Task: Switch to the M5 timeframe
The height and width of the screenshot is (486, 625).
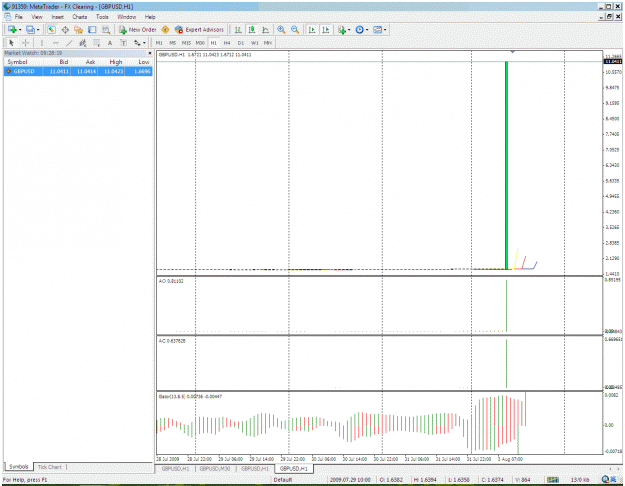Action: coord(173,43)
